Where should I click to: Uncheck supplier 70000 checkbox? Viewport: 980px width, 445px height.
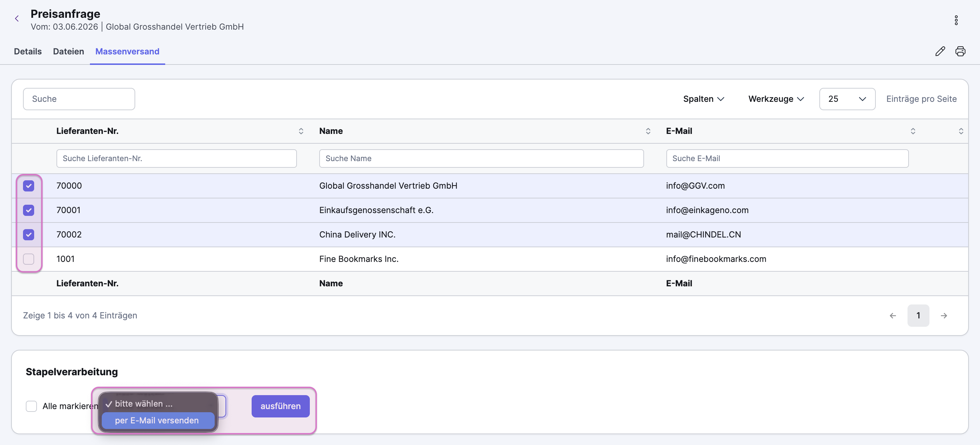pyautogui.click(x=29, y=186)
